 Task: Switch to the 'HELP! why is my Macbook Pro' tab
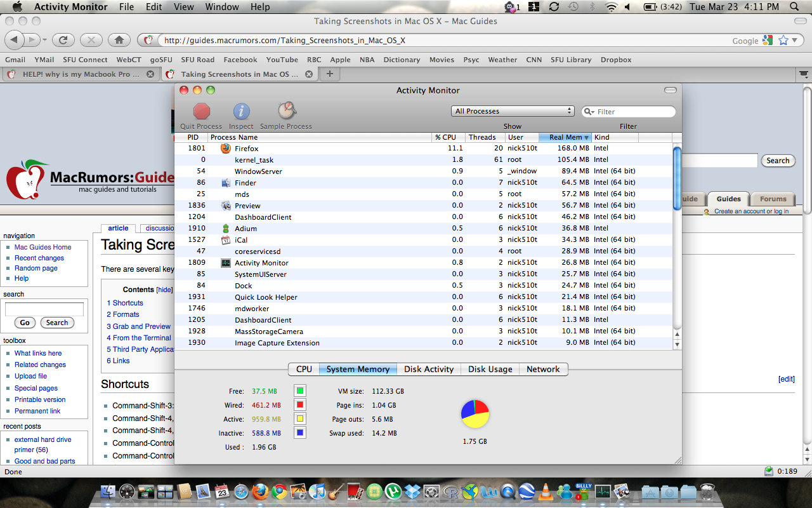click(x=80, y=74)
